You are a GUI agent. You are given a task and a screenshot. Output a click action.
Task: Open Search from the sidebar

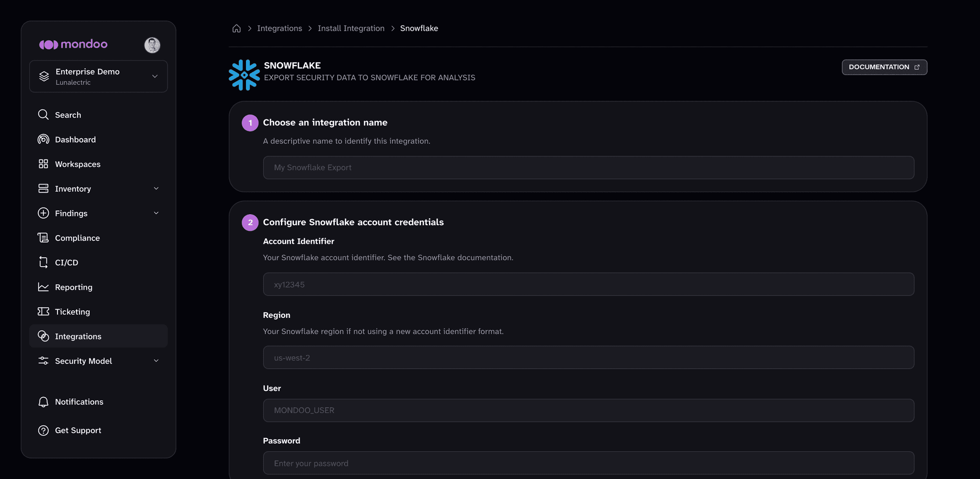[99, 115]
